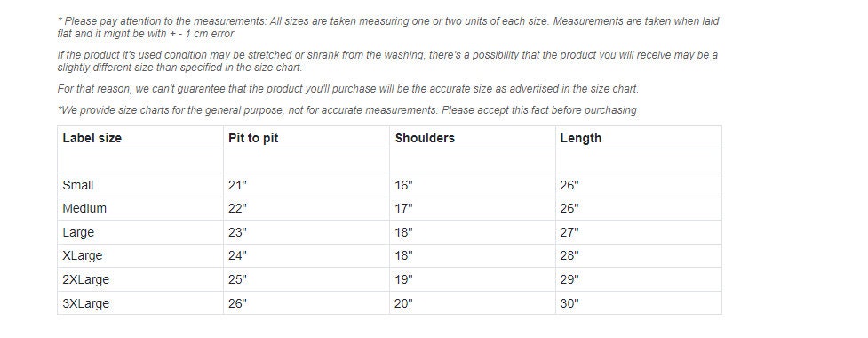Screen dimensions: 868x338
Task: Click the Label size column header
Action: pyautogui.click(x=92, y=138)
